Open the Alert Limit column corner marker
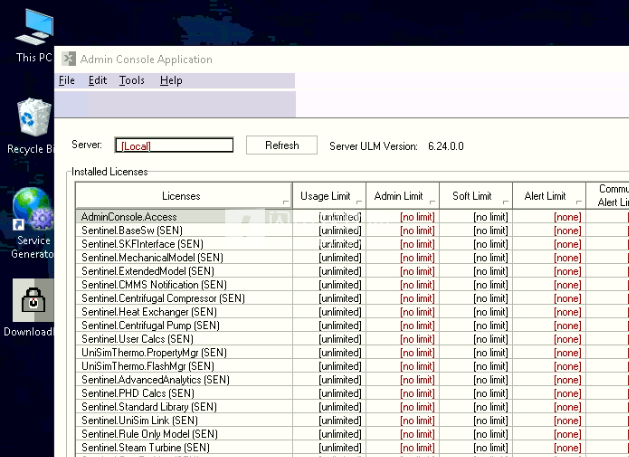The width and height of the screenshot is (629, 457). point(579,202)
